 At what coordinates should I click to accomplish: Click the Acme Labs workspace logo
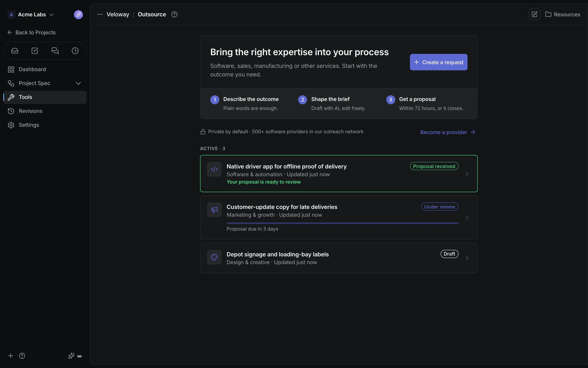(11, 15)
